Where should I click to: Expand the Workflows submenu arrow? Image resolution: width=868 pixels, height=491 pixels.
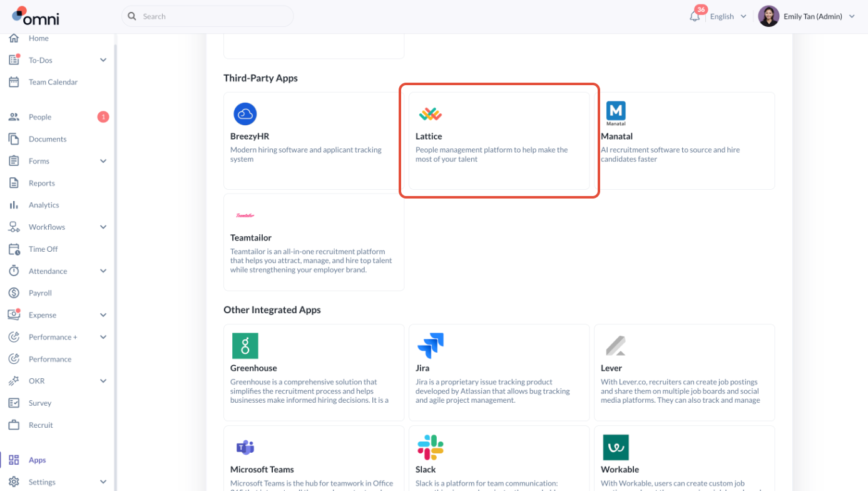103,227
